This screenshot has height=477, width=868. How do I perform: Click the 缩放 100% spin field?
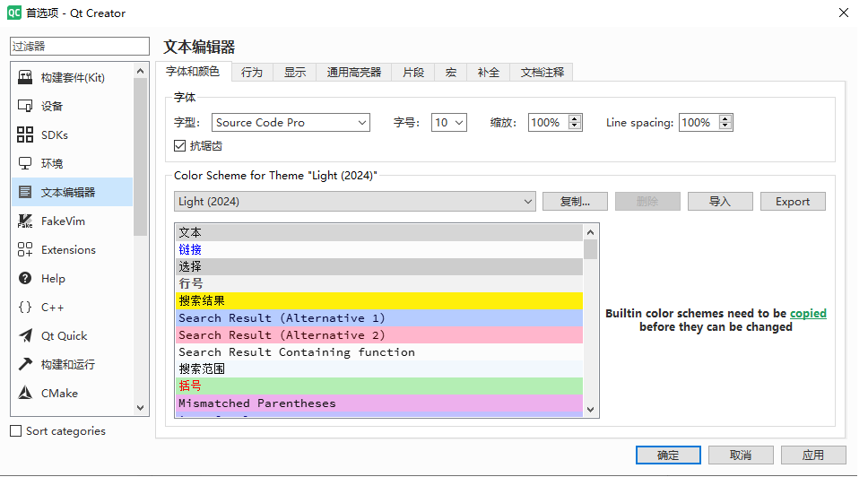click(x=549, y=122)
